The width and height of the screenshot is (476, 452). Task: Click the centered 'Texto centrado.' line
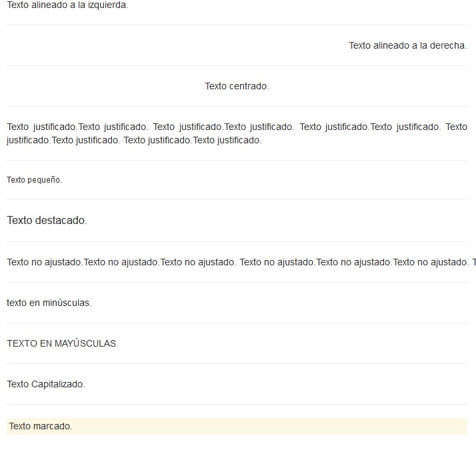tap(237, 86)
